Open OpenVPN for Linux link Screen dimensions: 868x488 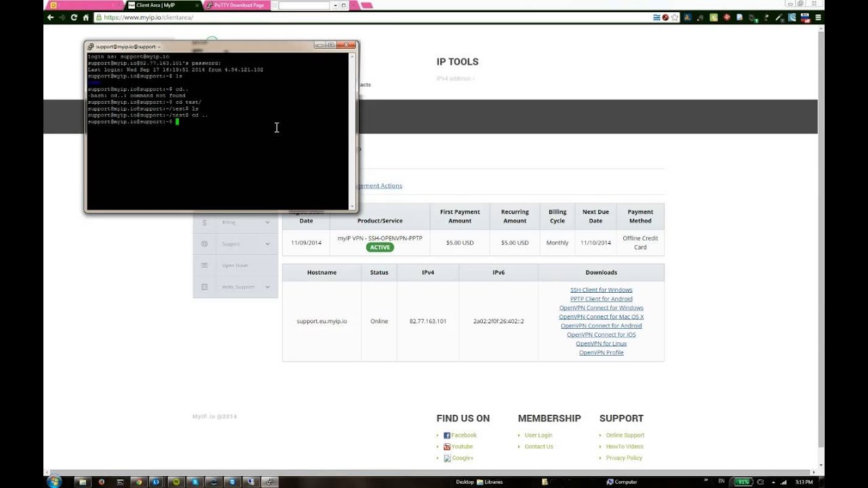point(601,344)
